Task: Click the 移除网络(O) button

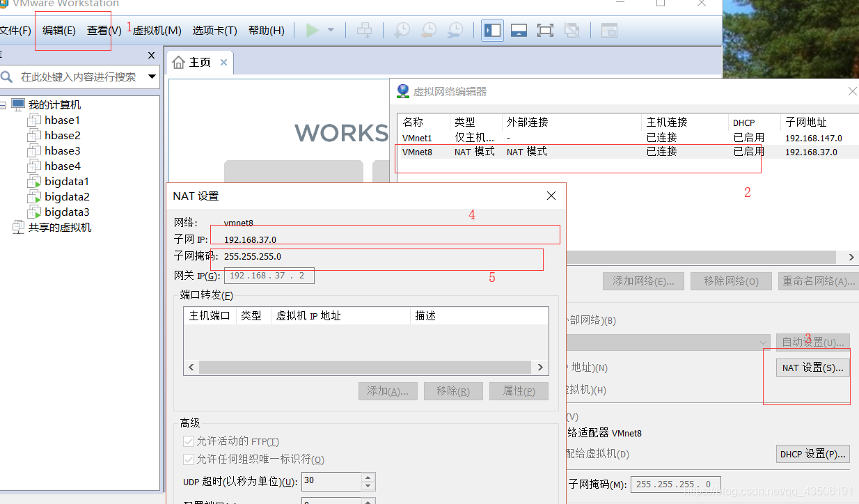Action: tap(731, 281)
